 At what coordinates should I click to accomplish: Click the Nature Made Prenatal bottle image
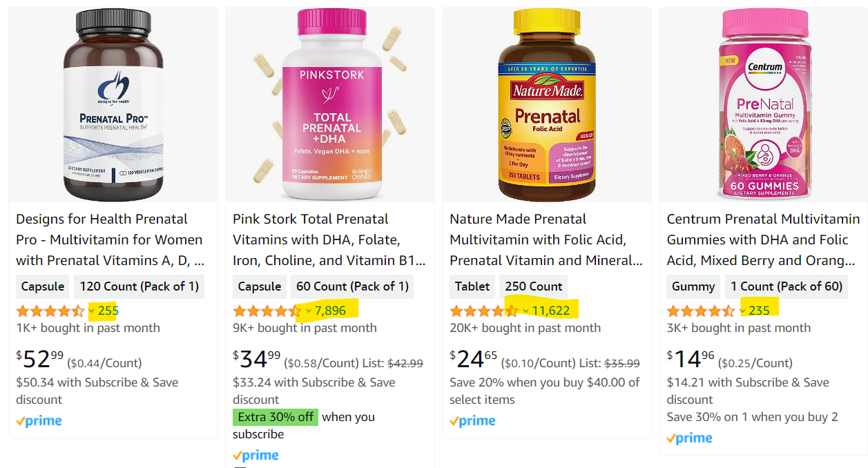point(547,105)
